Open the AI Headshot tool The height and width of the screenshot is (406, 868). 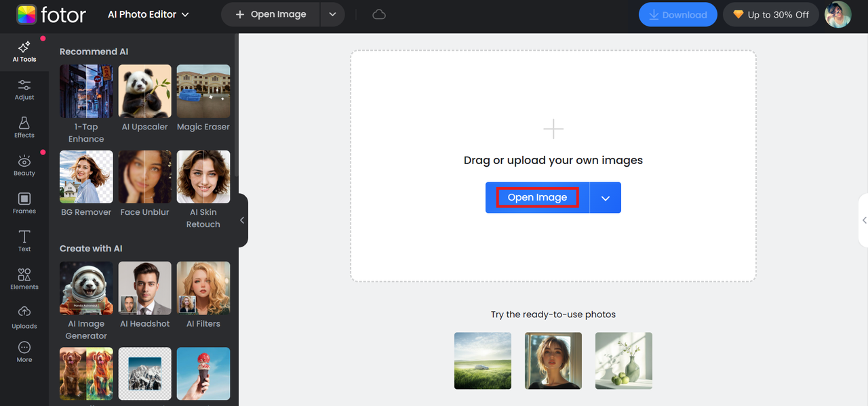tap(144, 296)
